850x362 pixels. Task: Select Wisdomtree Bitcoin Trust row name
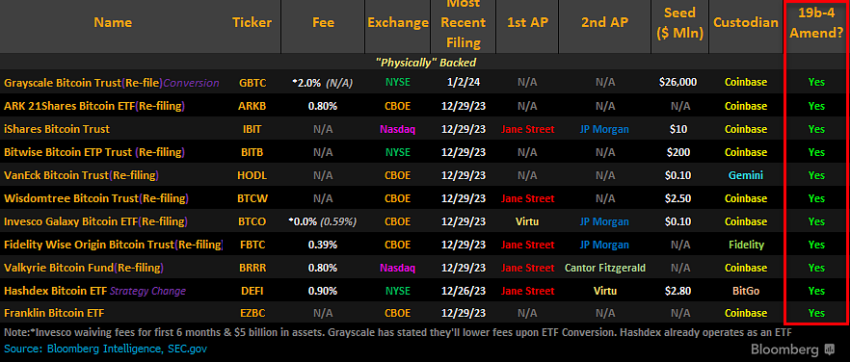coord(96,198)
